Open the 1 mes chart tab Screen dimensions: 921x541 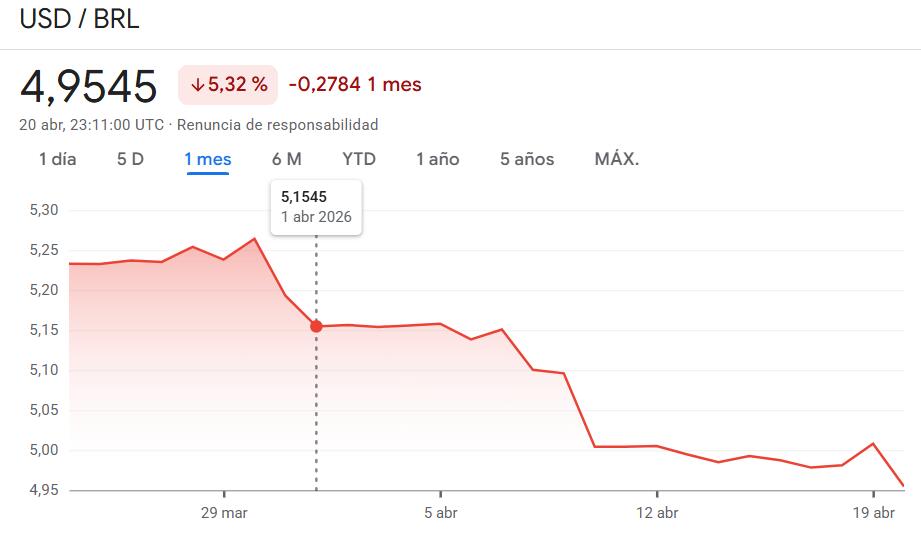(x=207, y=159)
